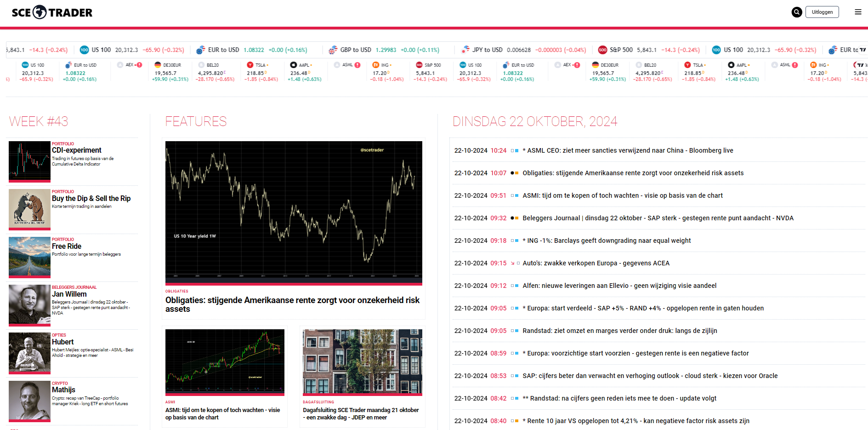The width and height of the screenshot is (868, 430).
Task: Open the Amsterdam canal houses thumbnail
Action: (x=363, y=361)
